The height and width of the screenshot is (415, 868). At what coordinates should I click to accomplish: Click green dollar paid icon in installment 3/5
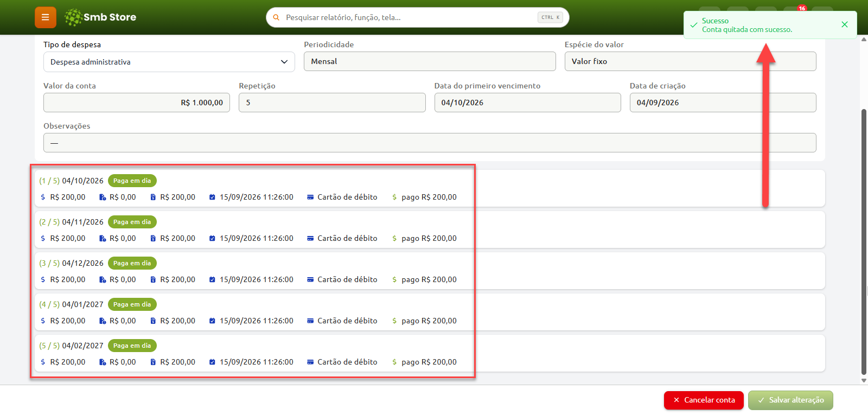[x=394, y=279]
